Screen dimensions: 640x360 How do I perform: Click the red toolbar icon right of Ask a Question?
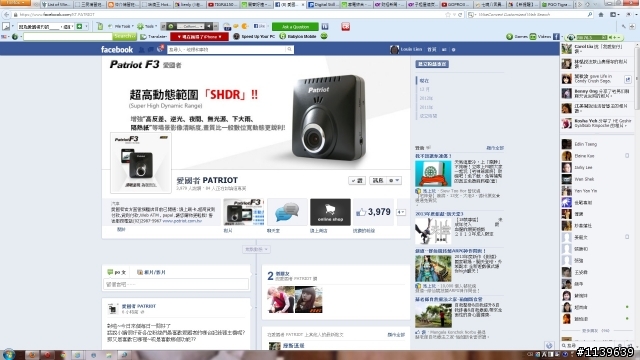[x=346, y=27]
